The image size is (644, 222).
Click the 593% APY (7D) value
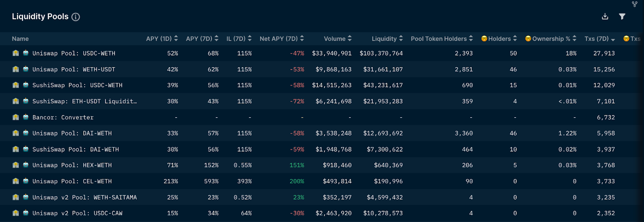pos(211,181)
